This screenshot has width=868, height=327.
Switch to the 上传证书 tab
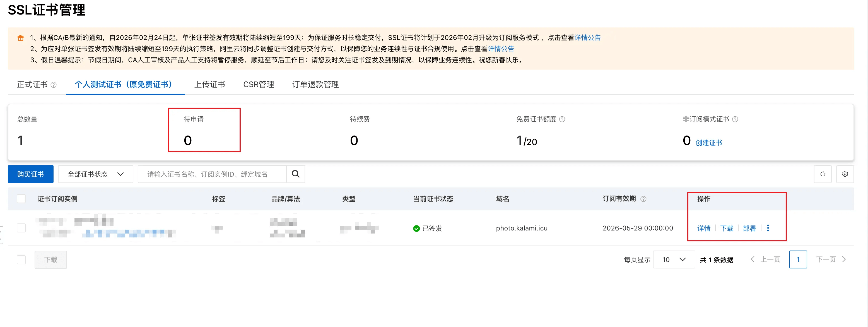click(x=209, y=84)
